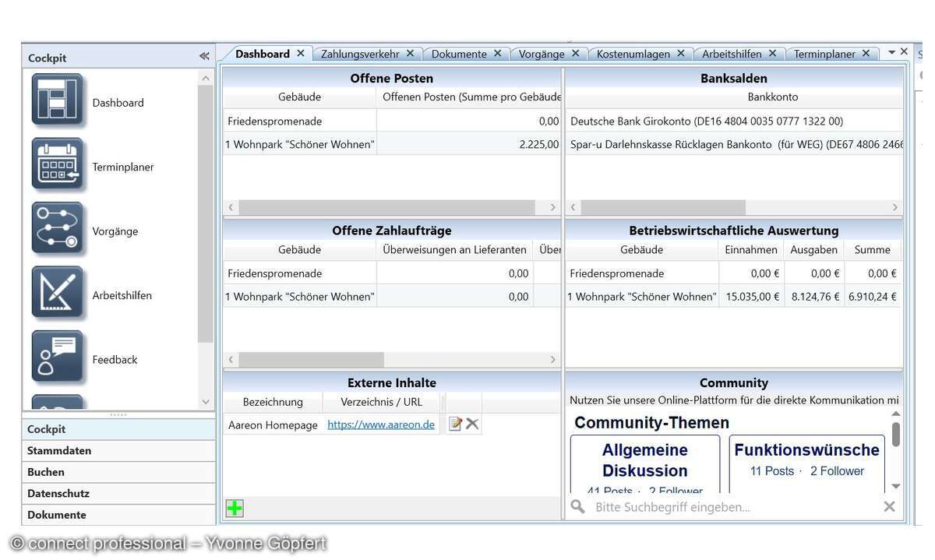This screenshot has width=935, height=560.
Task: Open the aareon.de hyperlink
Action: (381, 424)
